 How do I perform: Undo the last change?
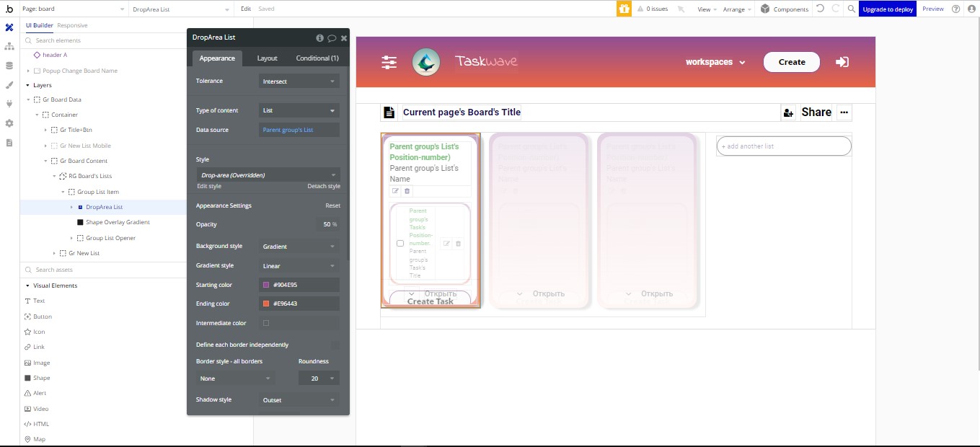(x=820, y=9)
